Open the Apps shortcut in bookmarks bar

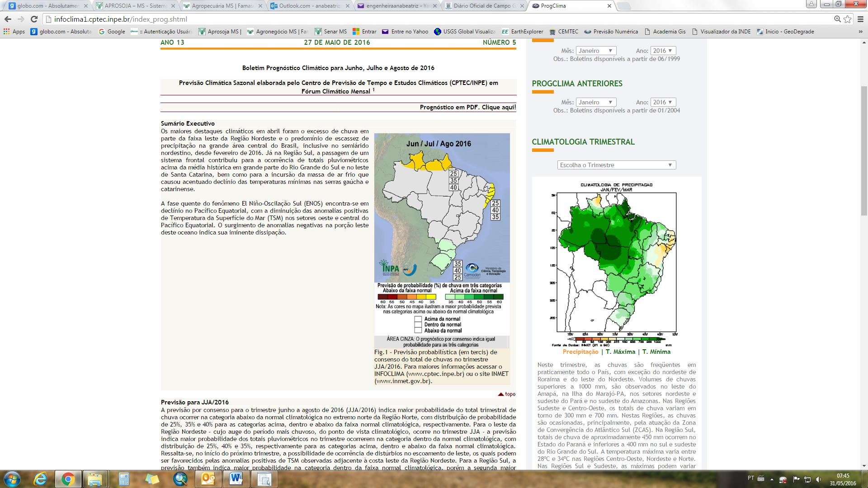tap(14, 32)
